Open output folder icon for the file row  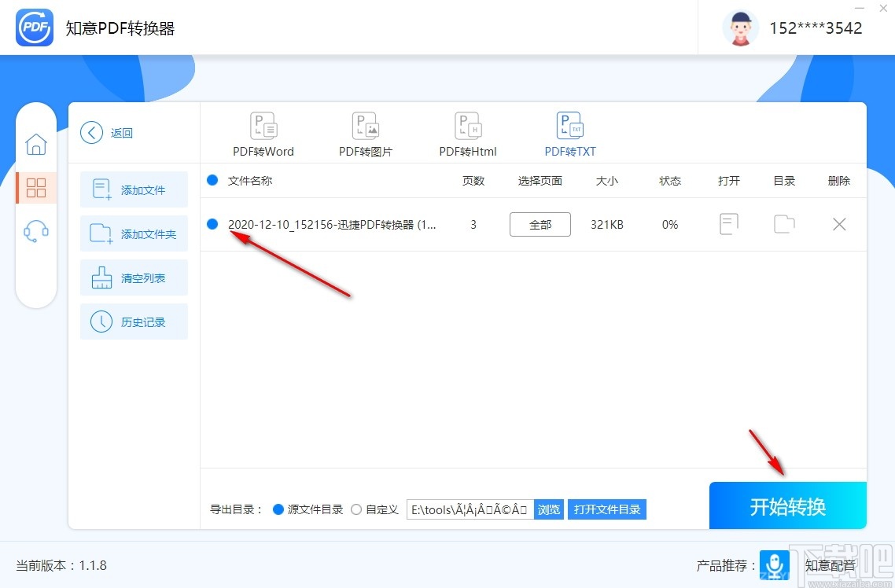(783, 224)
